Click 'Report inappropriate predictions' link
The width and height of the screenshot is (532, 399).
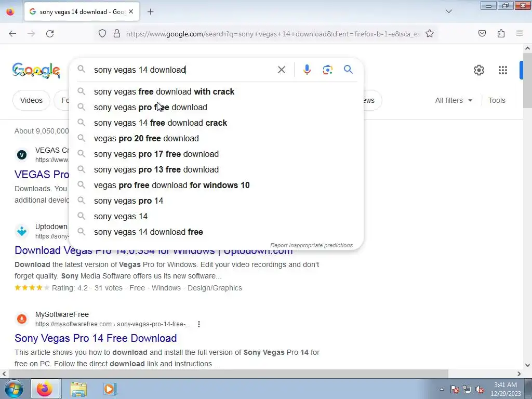(x=312, y=245)
